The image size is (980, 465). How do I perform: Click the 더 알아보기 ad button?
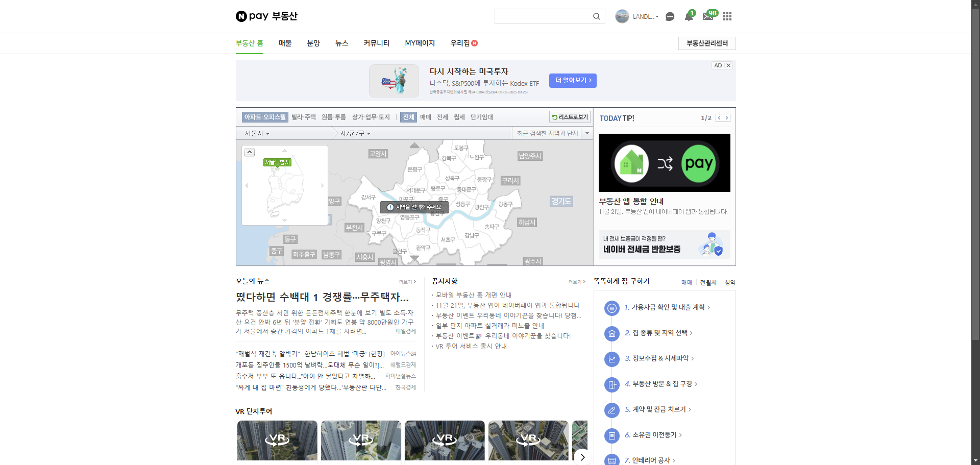pyautogui.click(x=573, y=80)
